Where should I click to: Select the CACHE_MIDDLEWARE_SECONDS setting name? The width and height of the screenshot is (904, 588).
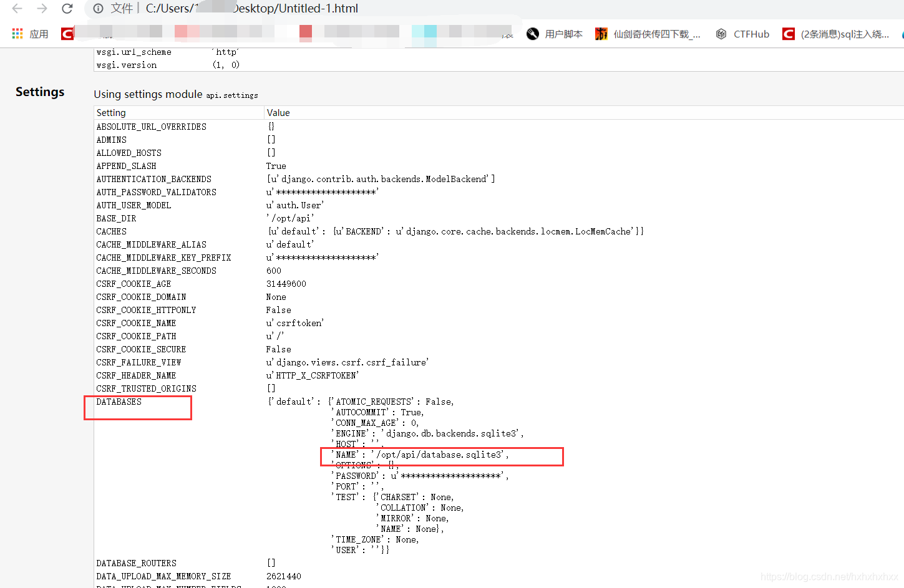click(156, 271)
